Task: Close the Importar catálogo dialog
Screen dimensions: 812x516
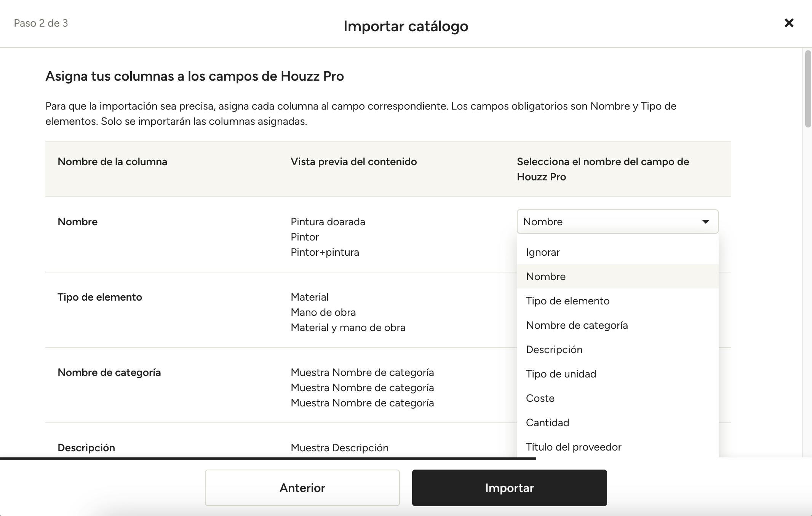Action: 789,23
